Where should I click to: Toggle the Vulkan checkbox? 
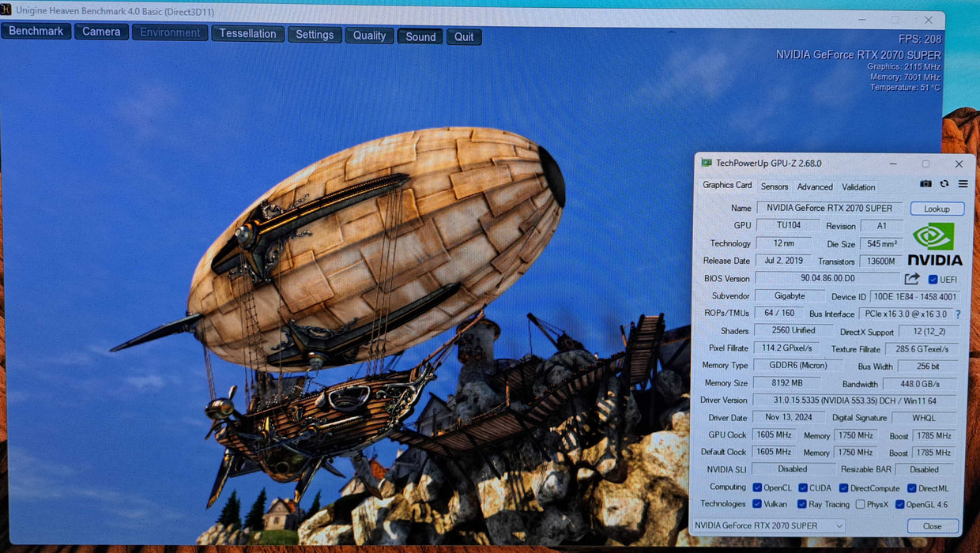757,504
